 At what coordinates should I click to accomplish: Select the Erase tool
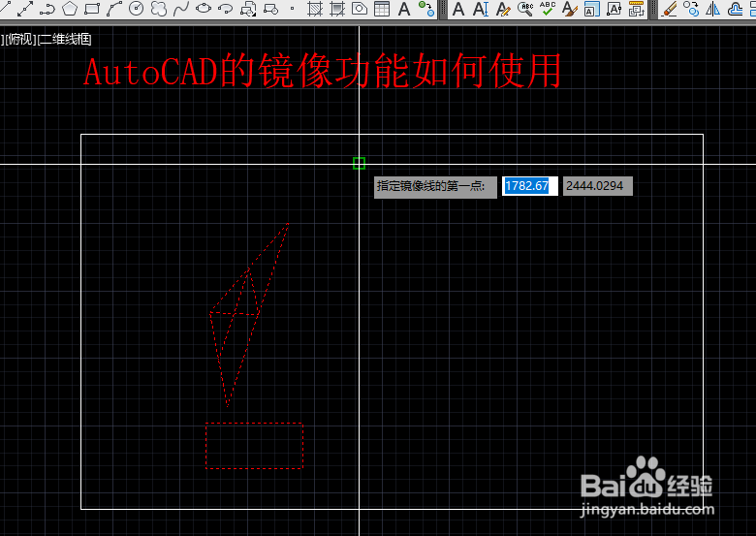click(669, 9)
